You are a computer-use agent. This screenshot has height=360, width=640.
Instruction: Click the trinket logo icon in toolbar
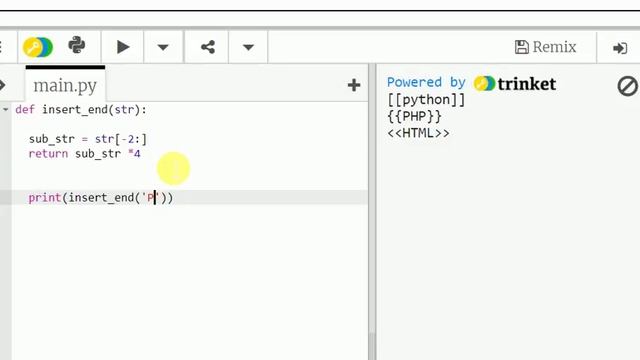[38, 47]
